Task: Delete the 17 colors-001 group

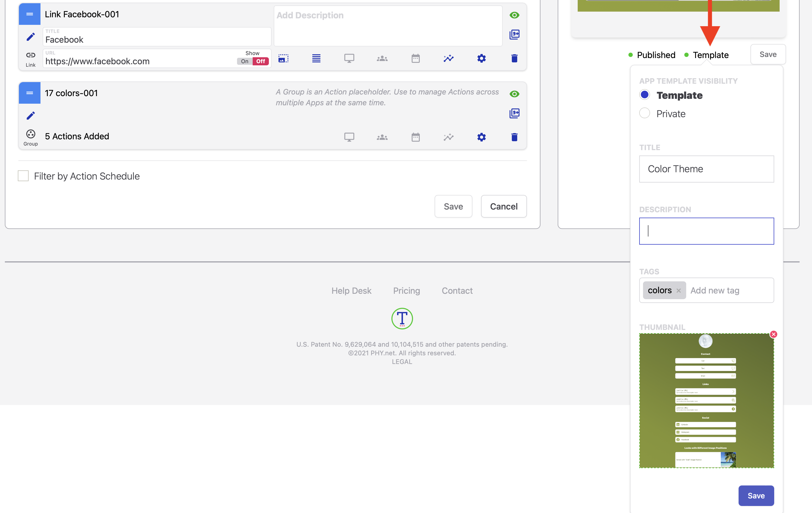Action: pos(514,137)
